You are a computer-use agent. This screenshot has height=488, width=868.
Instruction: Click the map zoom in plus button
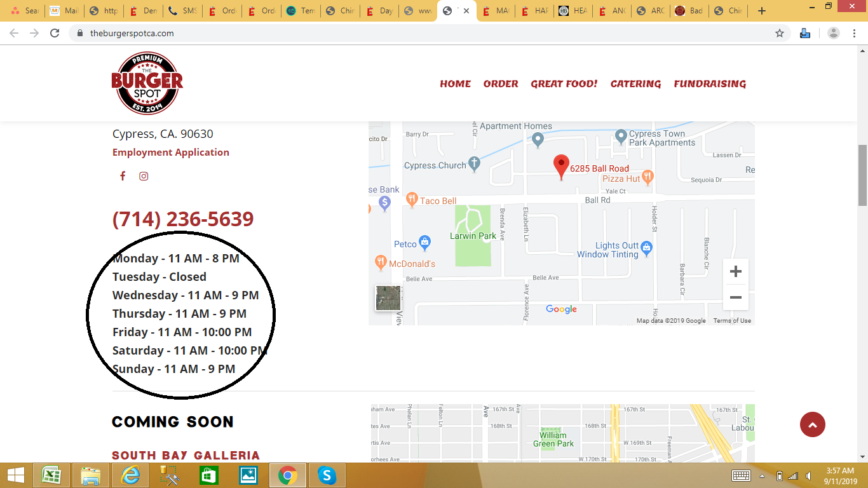click(x=735, y=272)
